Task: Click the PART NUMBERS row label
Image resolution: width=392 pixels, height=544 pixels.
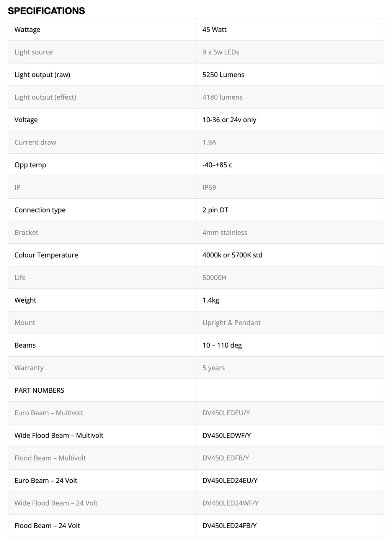Action: tap(39, 390)
